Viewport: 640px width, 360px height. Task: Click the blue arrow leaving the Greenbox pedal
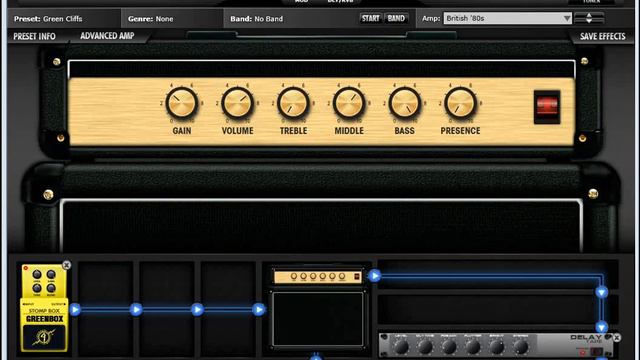(75, 310)
